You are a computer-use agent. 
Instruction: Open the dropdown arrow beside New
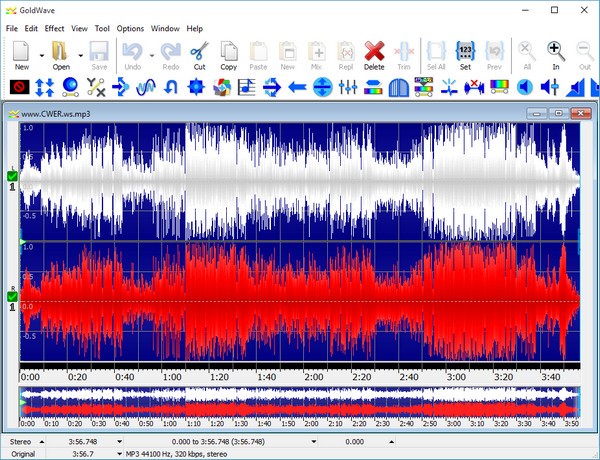point(41,55)
